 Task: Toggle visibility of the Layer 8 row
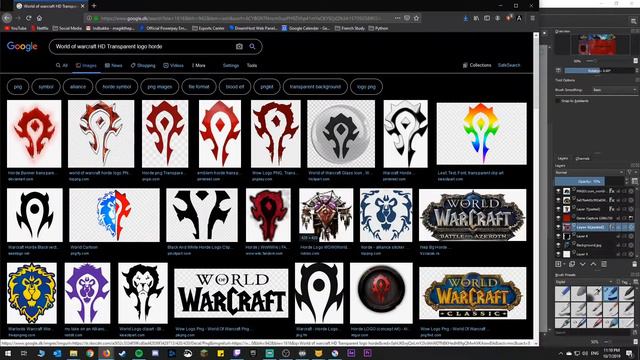tap(558, 236)
